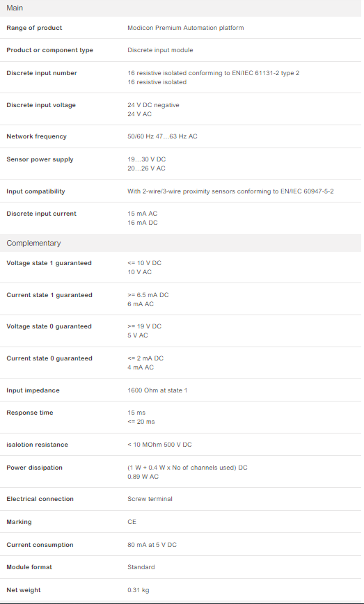Click the 1600 Ohm at state 1 value

pos(157,390)
